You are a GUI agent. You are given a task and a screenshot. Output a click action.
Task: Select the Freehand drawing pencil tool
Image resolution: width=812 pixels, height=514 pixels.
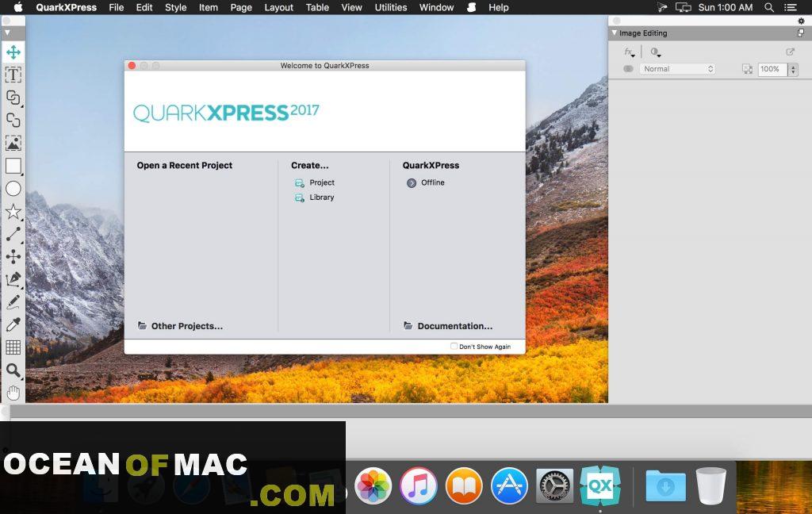point(13,302)
